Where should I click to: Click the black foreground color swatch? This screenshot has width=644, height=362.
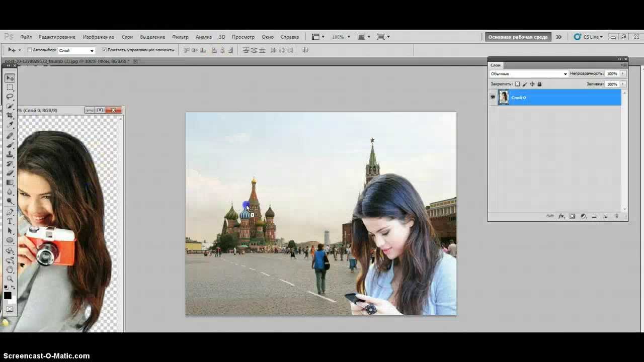click(8, 296)
